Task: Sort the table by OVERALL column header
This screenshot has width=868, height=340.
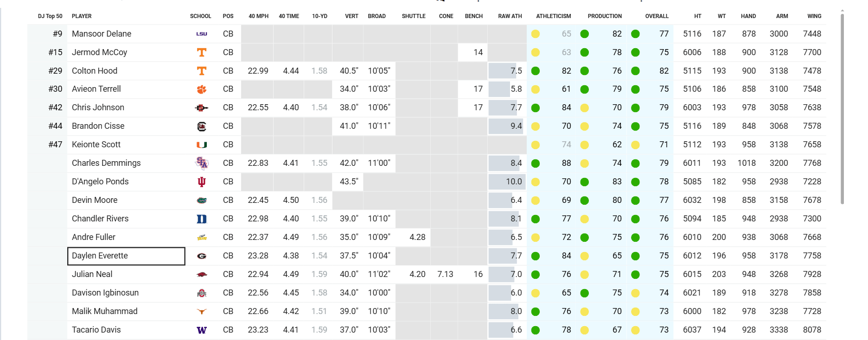Action: click(x=657, y=16)
